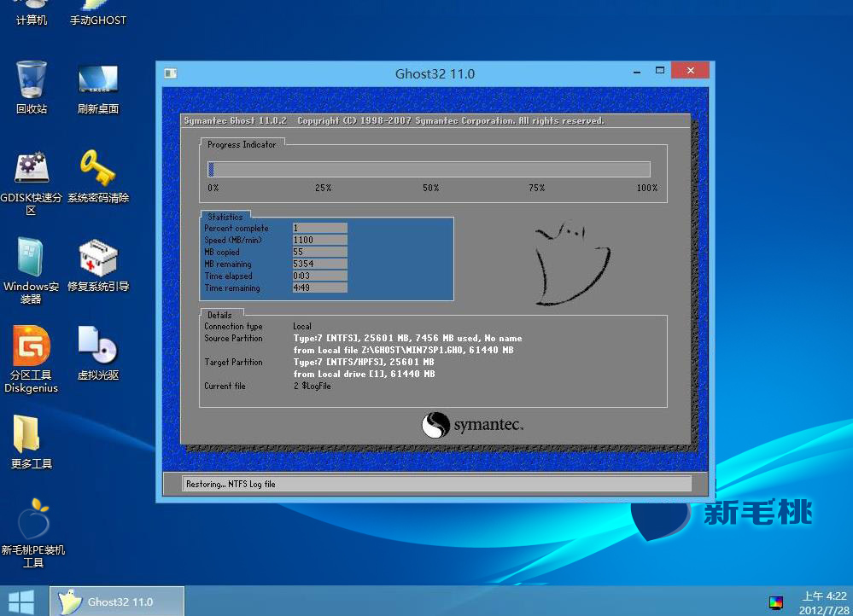Launch the 手动GHOST desktop shortcut

[x=98, y=14]
